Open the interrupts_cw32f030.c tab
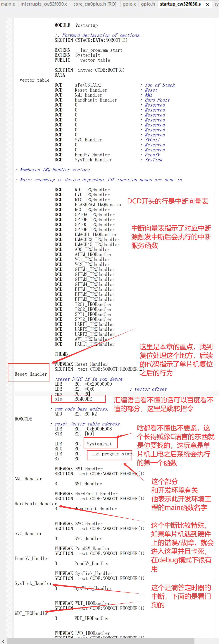219x644 pixels. click(44, 4)
